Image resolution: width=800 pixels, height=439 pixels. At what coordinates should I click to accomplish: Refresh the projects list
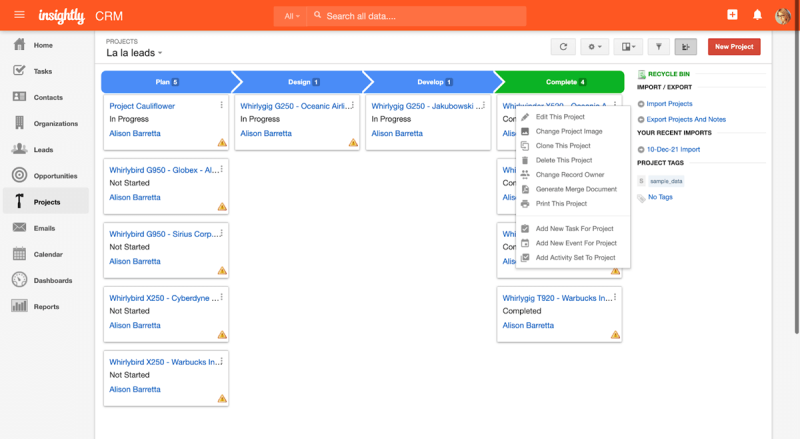(563, 46)
